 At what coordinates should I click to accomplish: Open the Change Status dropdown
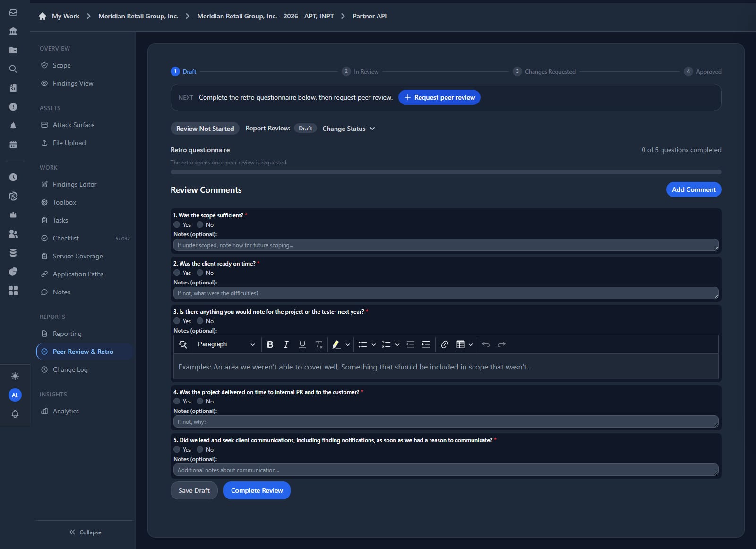coord(349,129)
